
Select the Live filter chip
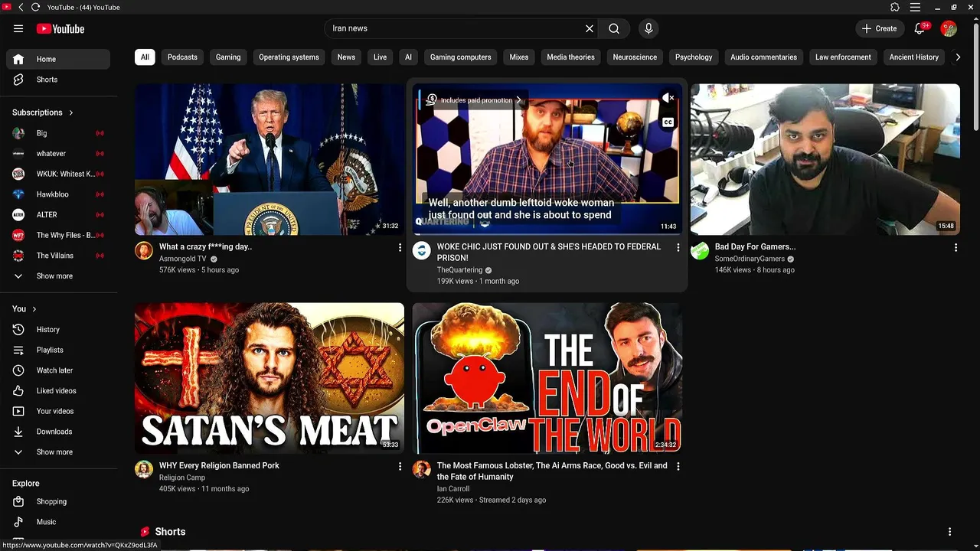click(380, 57)
